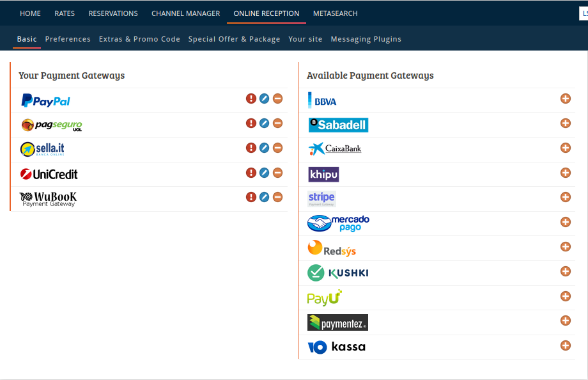
Task: Add the Mercado Pago gateway
Action: point(566,222)
